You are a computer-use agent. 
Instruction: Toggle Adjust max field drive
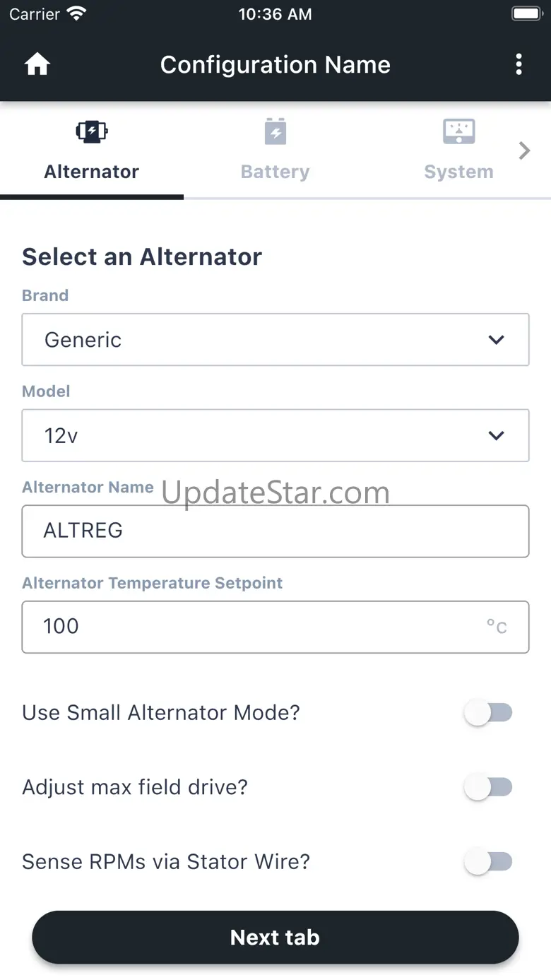click(x=488, y=787)
